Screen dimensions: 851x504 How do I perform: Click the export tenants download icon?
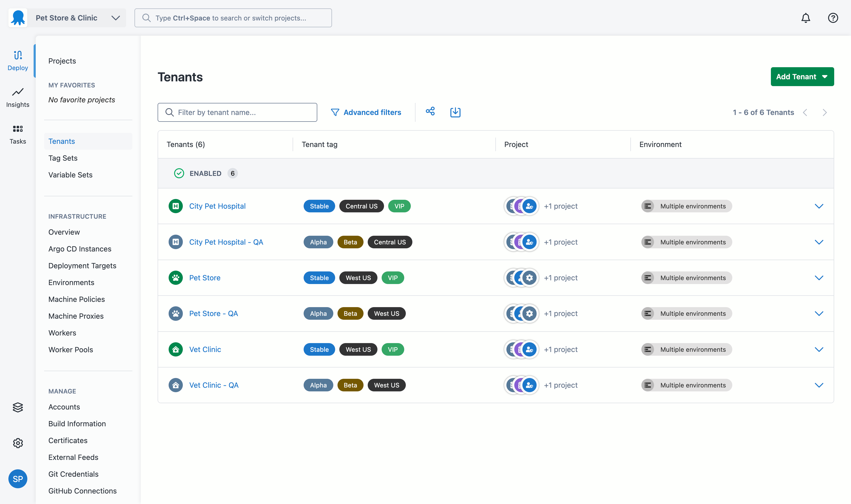(x=455, y=112)
